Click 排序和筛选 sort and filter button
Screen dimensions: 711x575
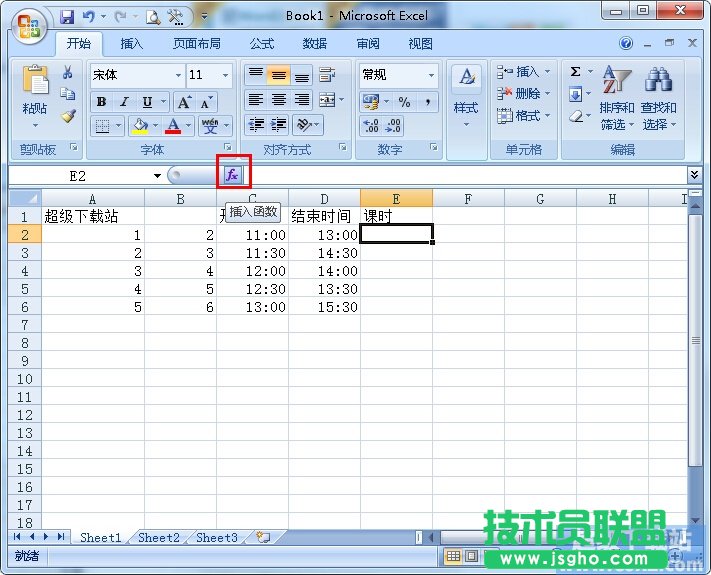pos(617,97)
